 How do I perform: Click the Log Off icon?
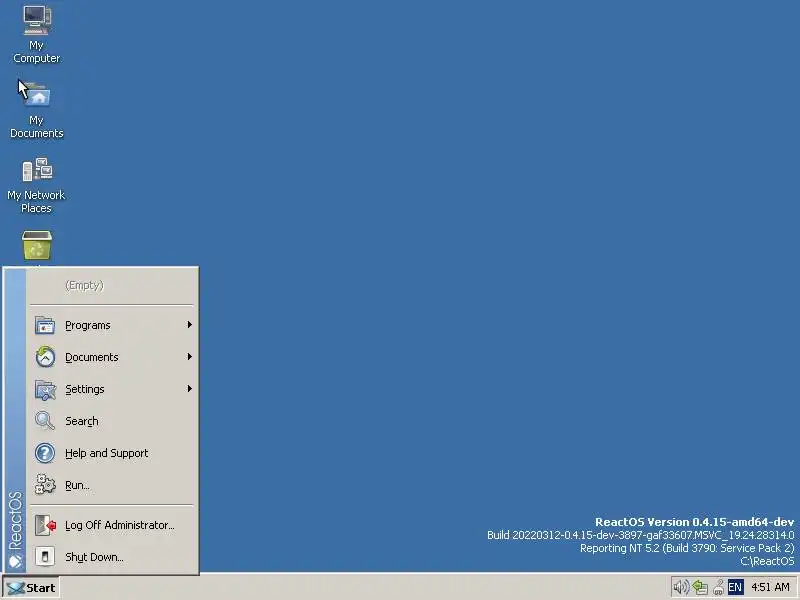pos(45,525)
